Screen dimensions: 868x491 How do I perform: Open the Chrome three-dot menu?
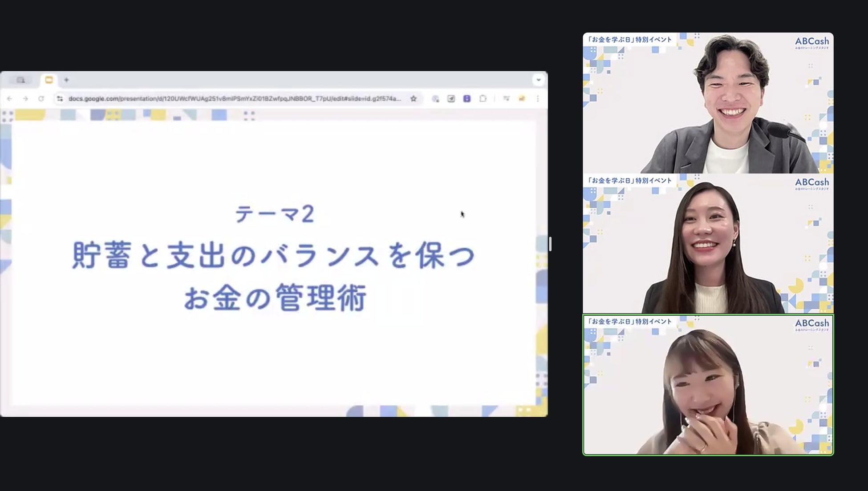tap(538, 99)
